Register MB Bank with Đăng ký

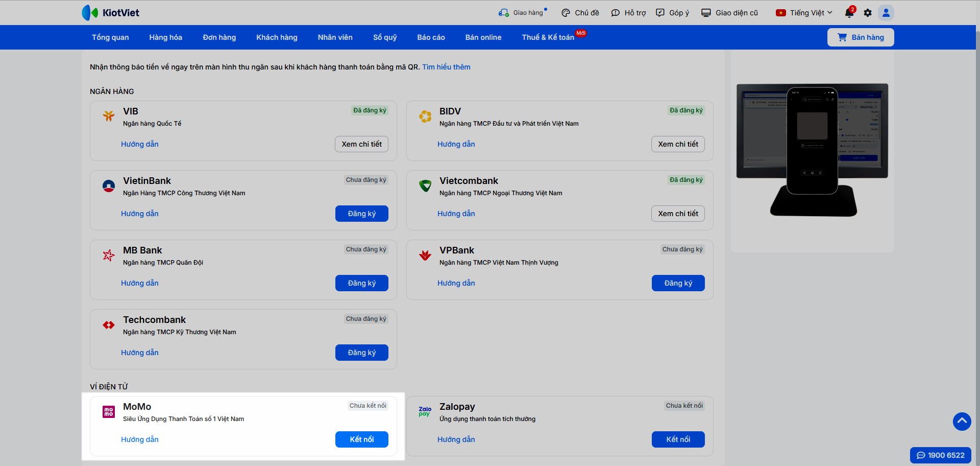pyautogui.click(x=362, y=283)
